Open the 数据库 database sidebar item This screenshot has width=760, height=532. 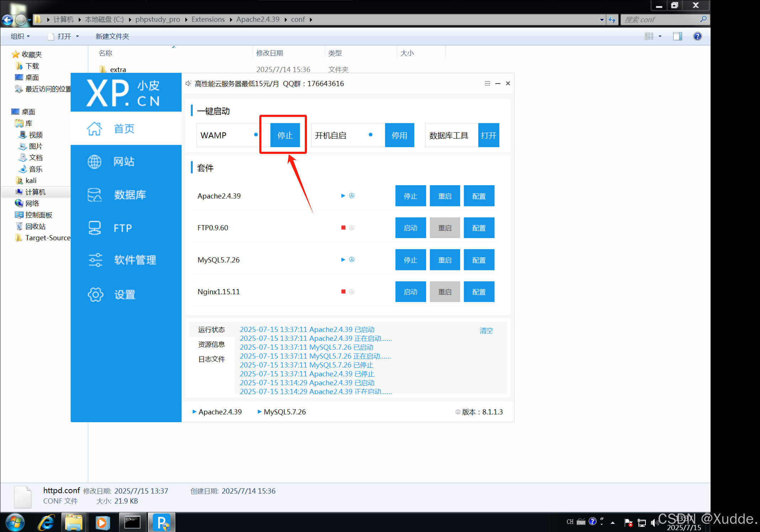[126, 194]
